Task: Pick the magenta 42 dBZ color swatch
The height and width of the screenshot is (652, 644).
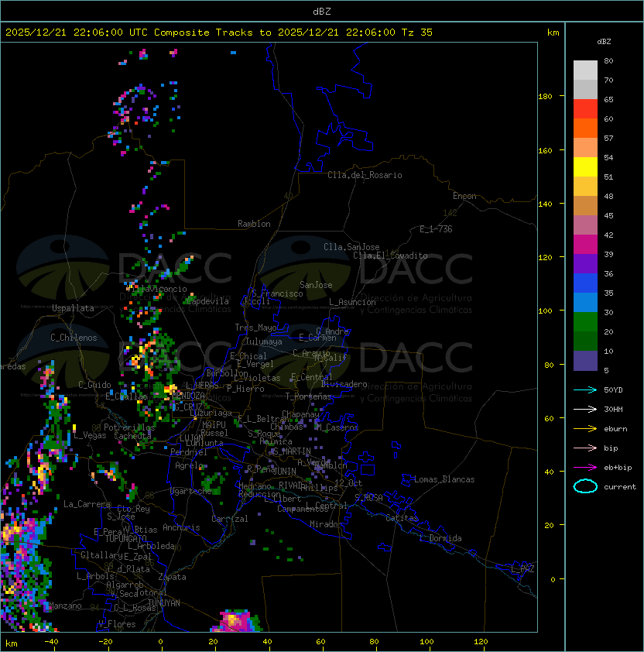Action: pos(585,244)
